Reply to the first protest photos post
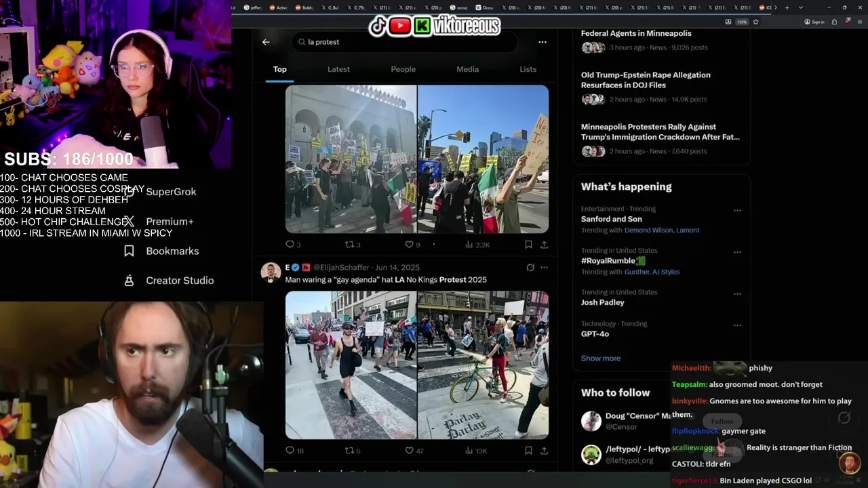The image size is (868, 488). pos(293,245)
